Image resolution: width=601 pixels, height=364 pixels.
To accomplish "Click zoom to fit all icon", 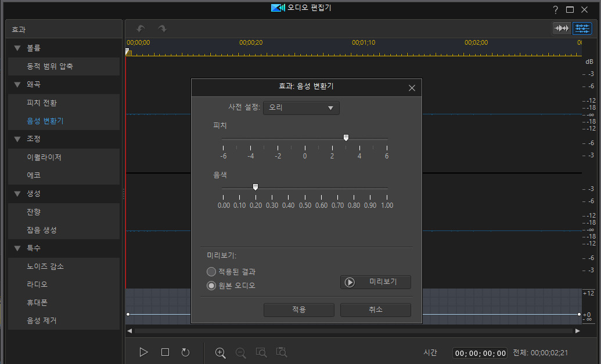I will point(282,352).
